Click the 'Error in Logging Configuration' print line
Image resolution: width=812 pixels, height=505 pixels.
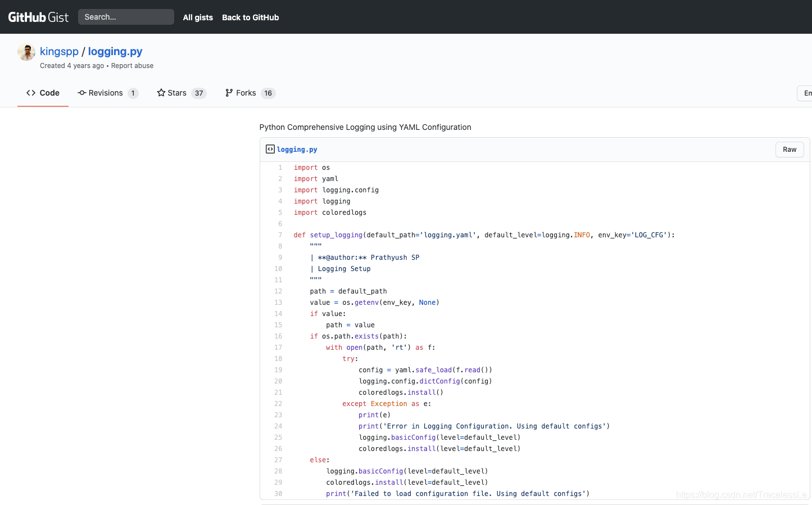click(484, 426)
